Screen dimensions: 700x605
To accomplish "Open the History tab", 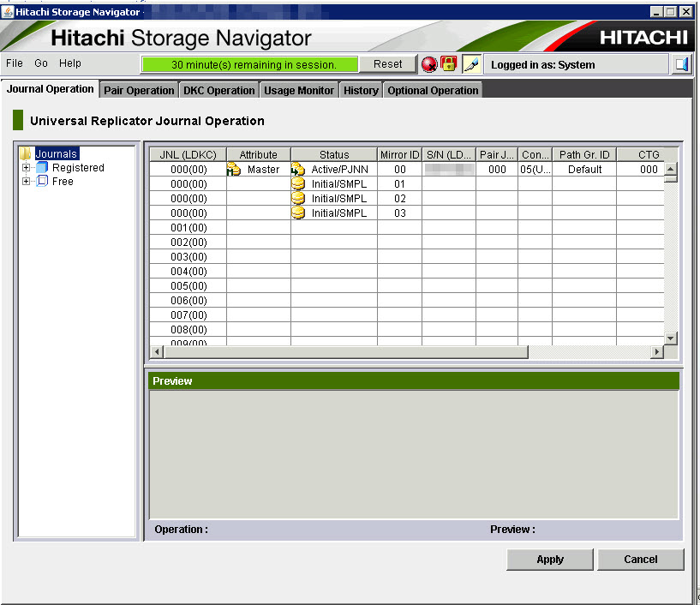I will [x=361, y=90].
